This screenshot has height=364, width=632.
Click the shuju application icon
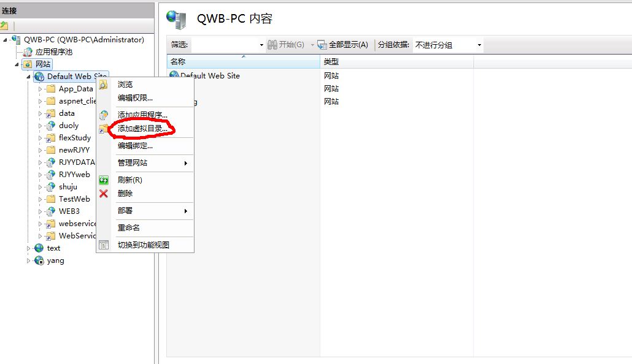(50, 187)
